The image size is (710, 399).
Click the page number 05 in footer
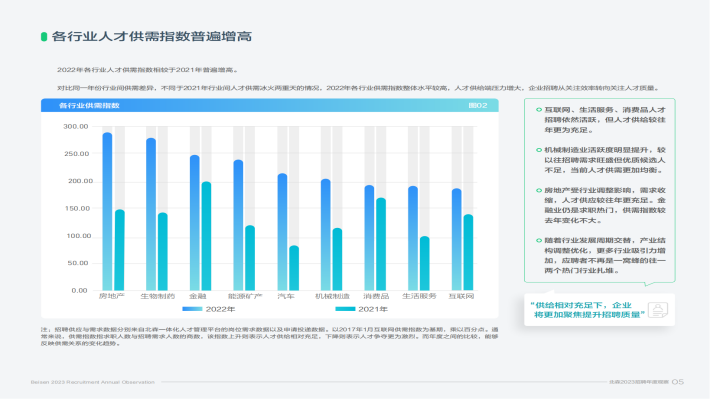click(x=678, y=382)
